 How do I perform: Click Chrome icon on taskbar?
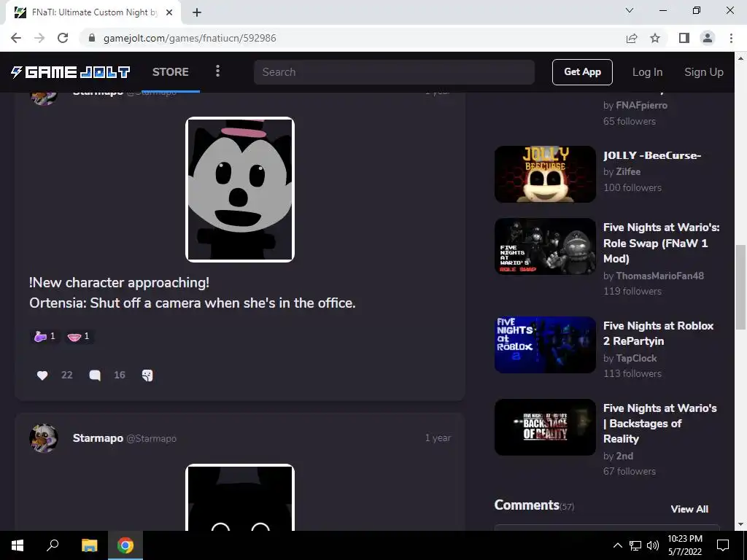pos(125,545)
